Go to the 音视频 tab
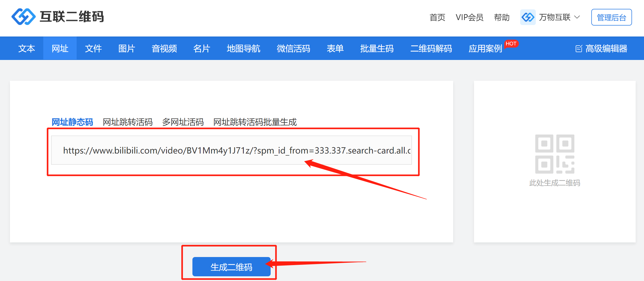The height and width of the screenshot is (281, 644). point(164,48)
